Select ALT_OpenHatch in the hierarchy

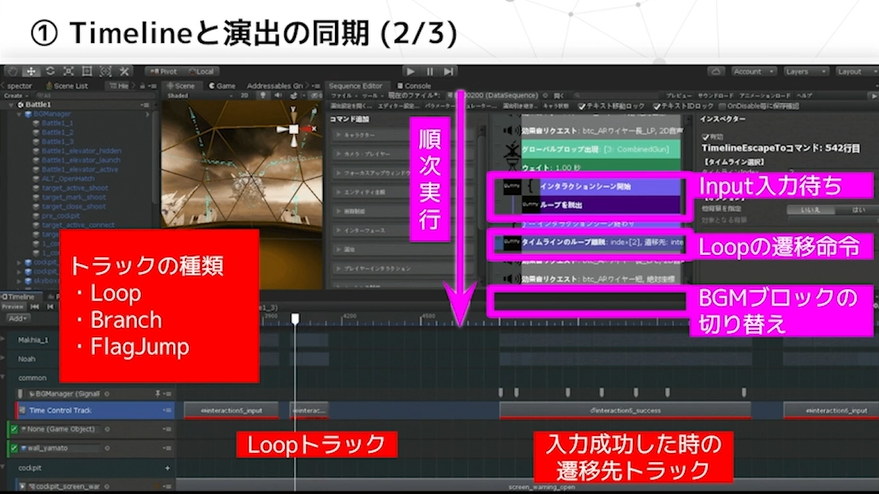[x=68, y=178]
